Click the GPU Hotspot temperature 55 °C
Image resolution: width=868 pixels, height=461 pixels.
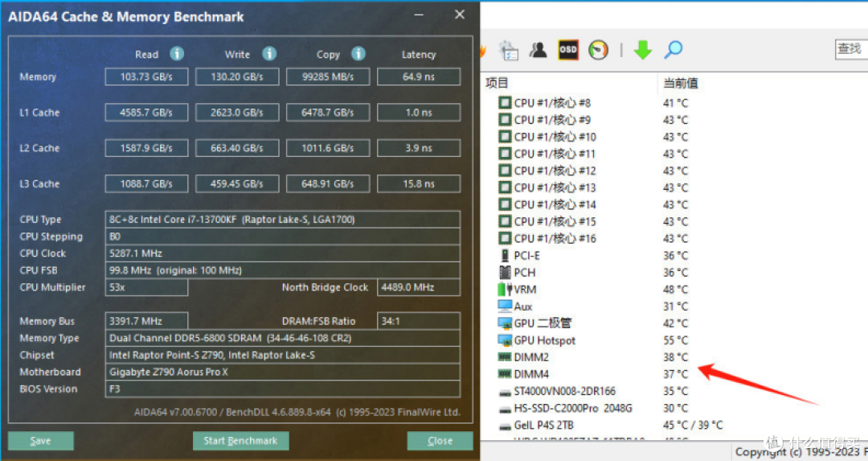point(675,340)
